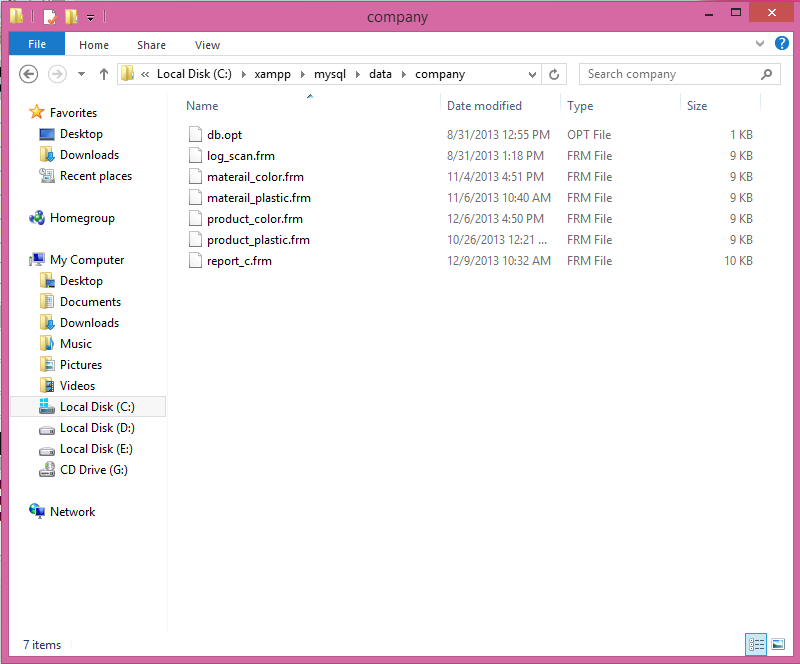This screenshot has height=664, width=800.
Task: Navigate to data in address path
Action: click(x=380, y=75)
